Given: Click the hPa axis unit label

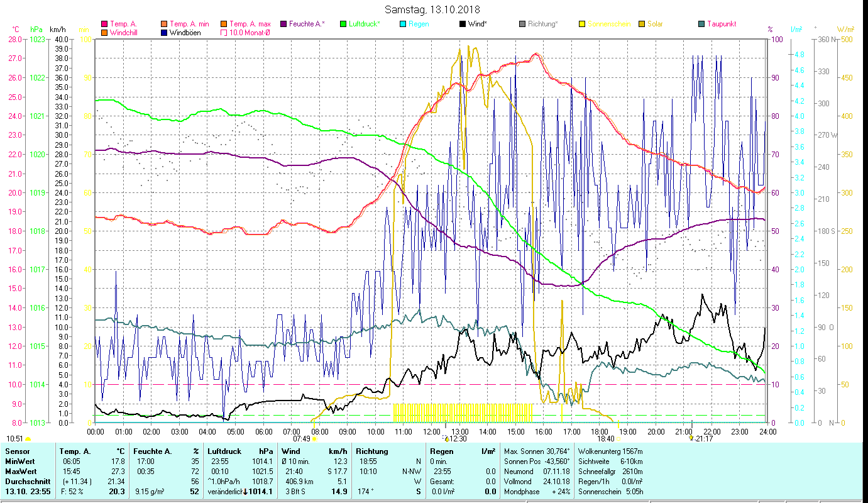Looking at the screenshot, I should pyautogui.click(x=36, y=30).
